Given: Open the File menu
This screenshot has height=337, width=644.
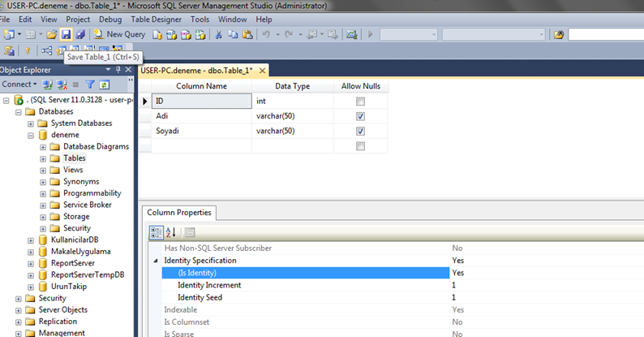Looking at the screenshot, I should tap(5, 19).
